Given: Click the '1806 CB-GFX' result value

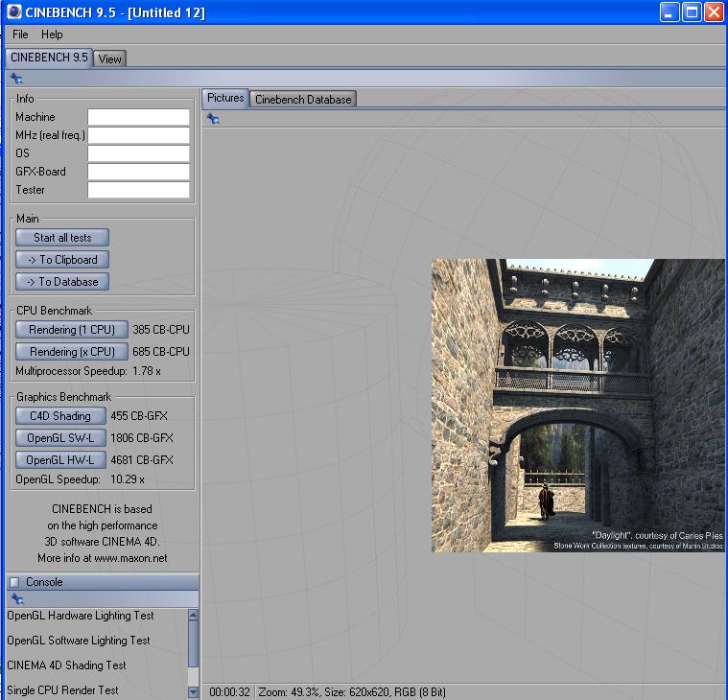Looking at the screenshot, I should coord(142,437).
